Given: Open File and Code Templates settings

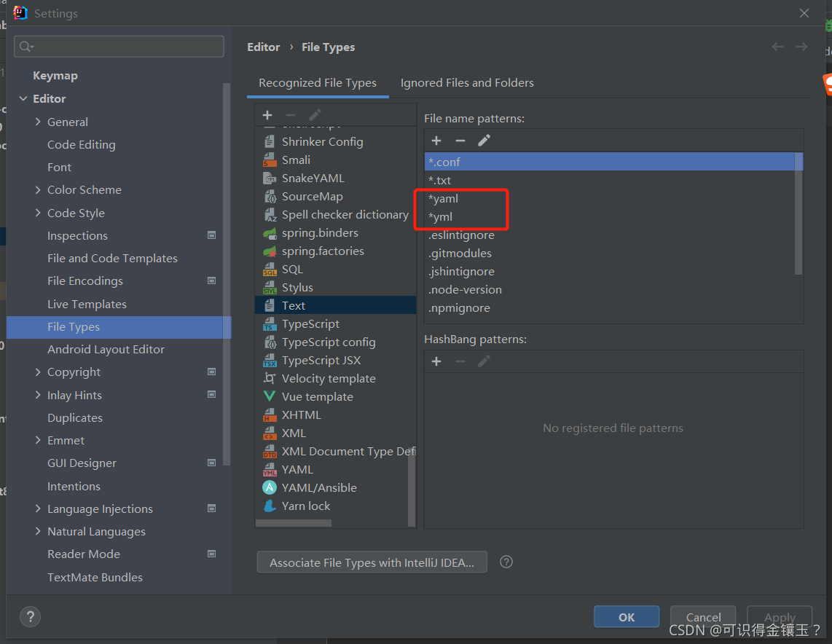Looking at the screenshot, I should tap(112, 259).
